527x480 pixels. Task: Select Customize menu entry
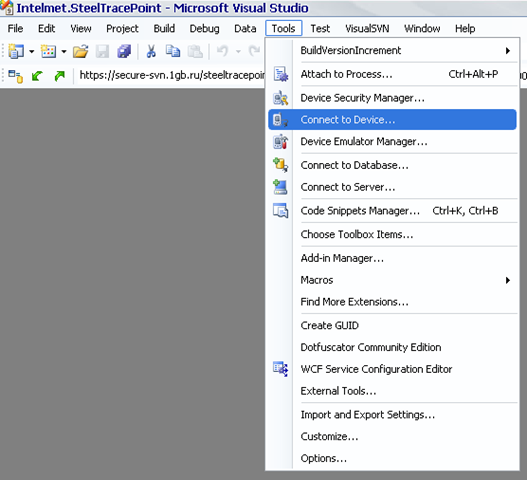392,437
